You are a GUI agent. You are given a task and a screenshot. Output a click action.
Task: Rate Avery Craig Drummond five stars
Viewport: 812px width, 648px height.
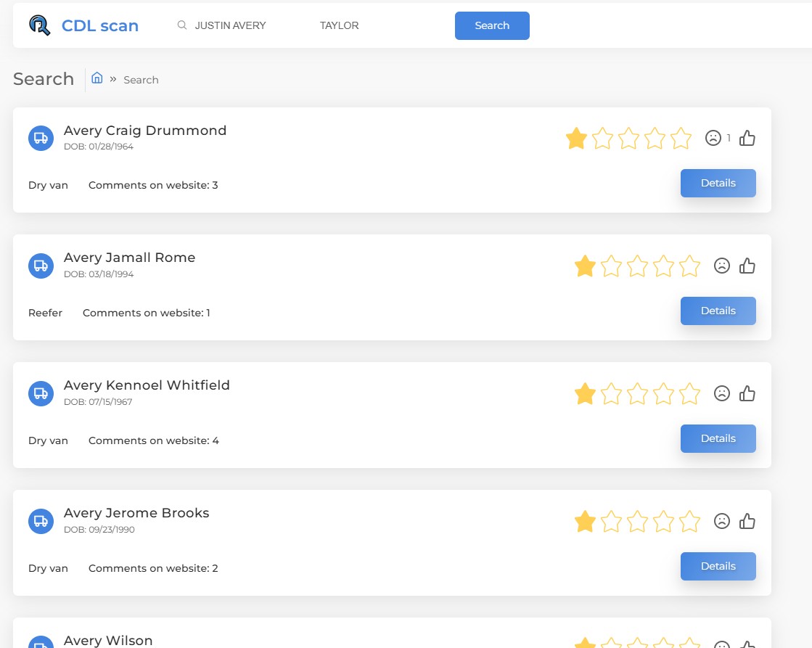(681, 138)
